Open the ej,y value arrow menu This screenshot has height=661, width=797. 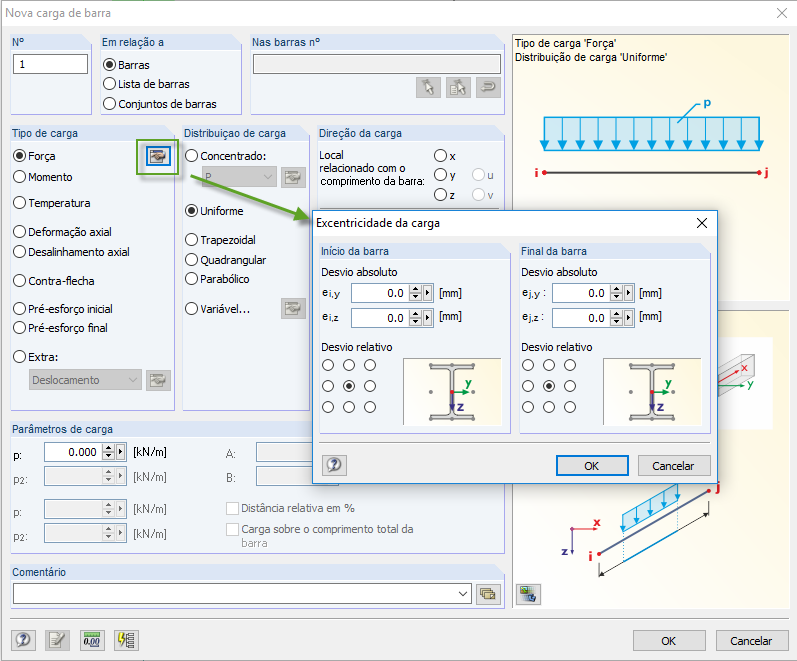629,293
